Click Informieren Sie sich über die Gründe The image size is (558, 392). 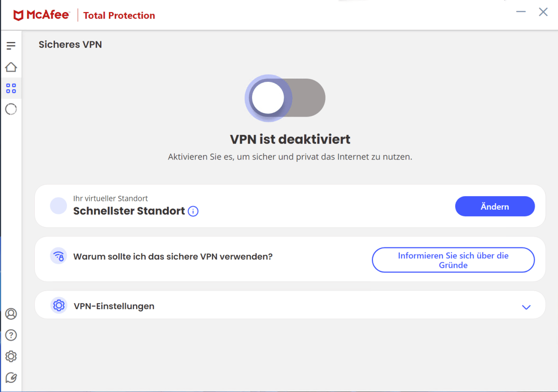[x=453, y=260]
